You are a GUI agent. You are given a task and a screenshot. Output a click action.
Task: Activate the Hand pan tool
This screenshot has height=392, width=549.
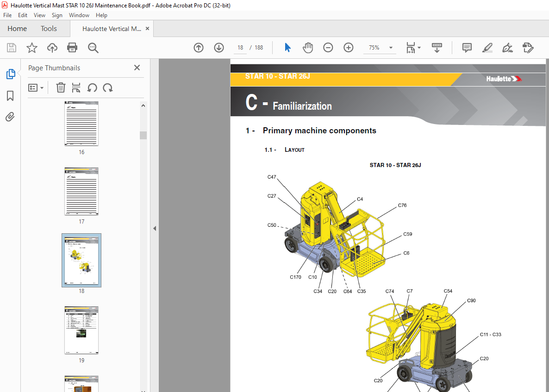pyautogui.click(x=308, y=48)
